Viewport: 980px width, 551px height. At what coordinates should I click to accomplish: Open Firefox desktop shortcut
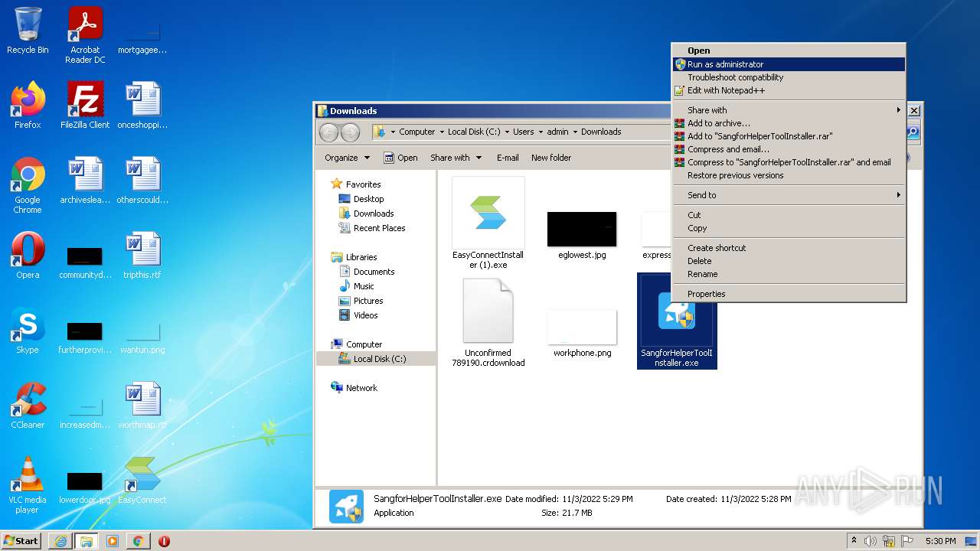[x=28, y=105]
